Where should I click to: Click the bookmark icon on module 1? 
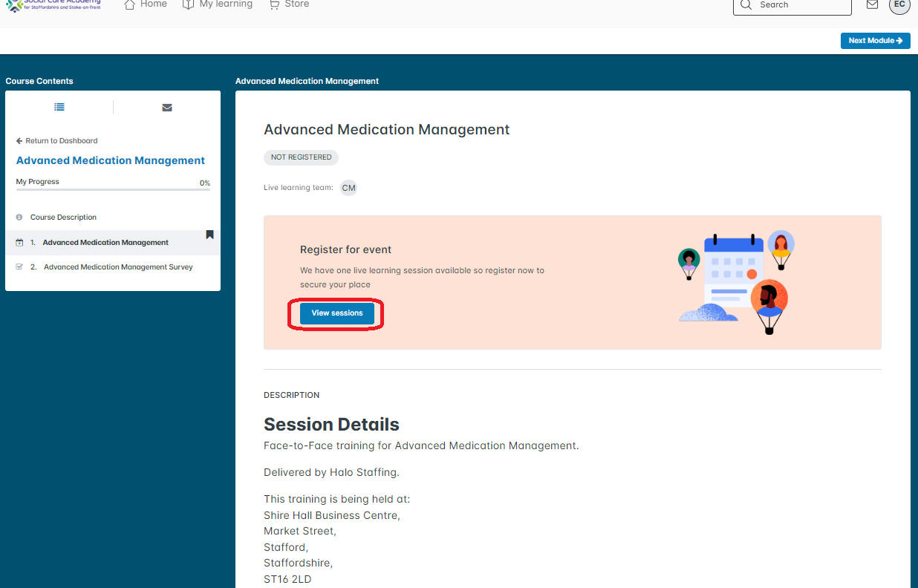(x=209, y=235)
